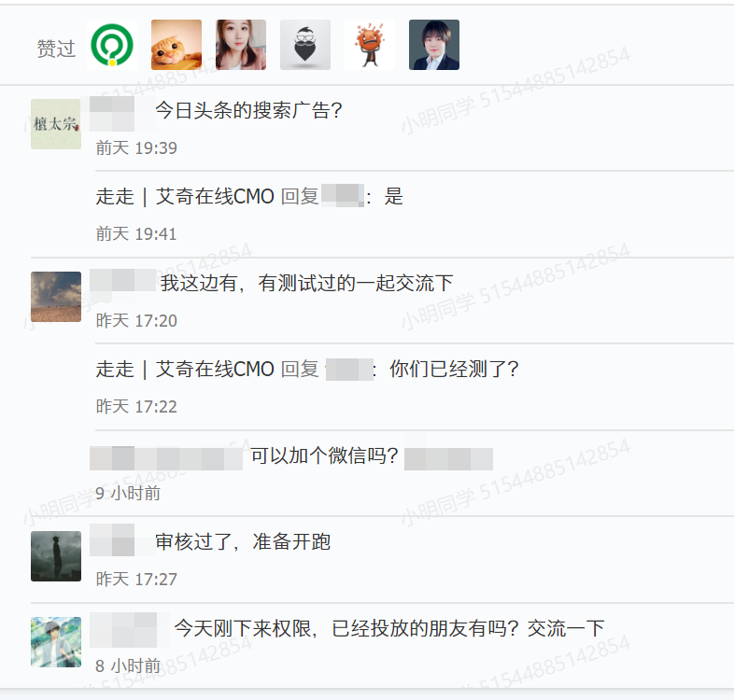Click 走走 | 艾奇在线CMO in 你们已经测了 reply
This screenshot has width=734, height=700.
[185, 370]
